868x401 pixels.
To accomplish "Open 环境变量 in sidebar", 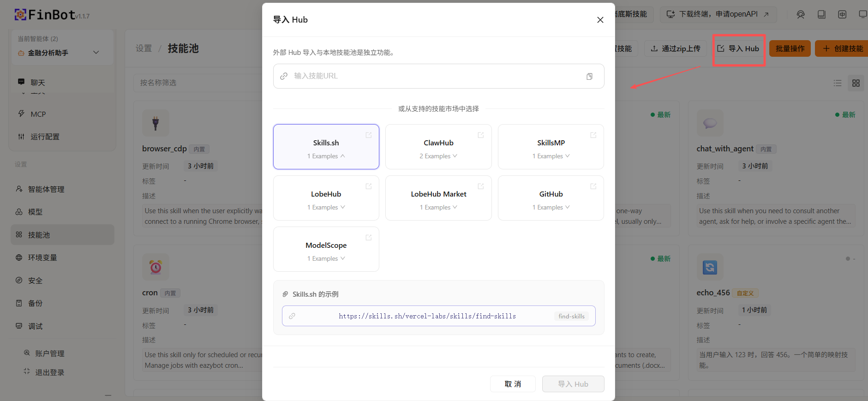I will [62, 257].
